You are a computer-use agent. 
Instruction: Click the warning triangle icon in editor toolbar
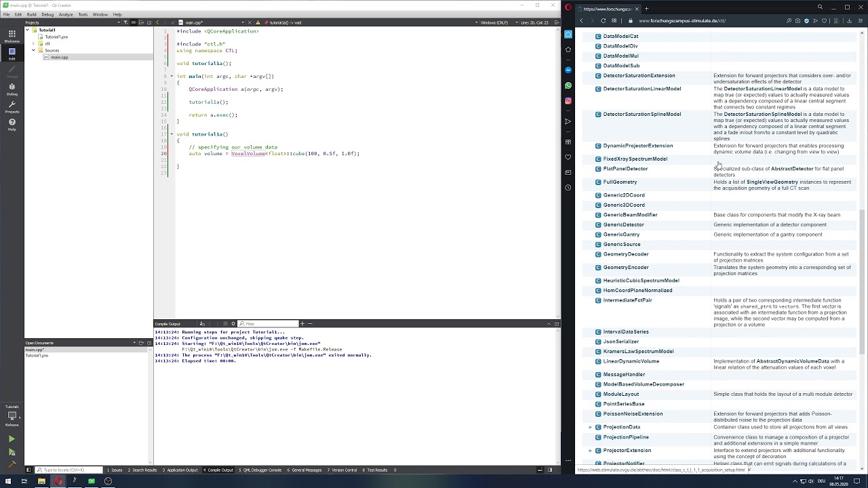(x=258, y=22)
